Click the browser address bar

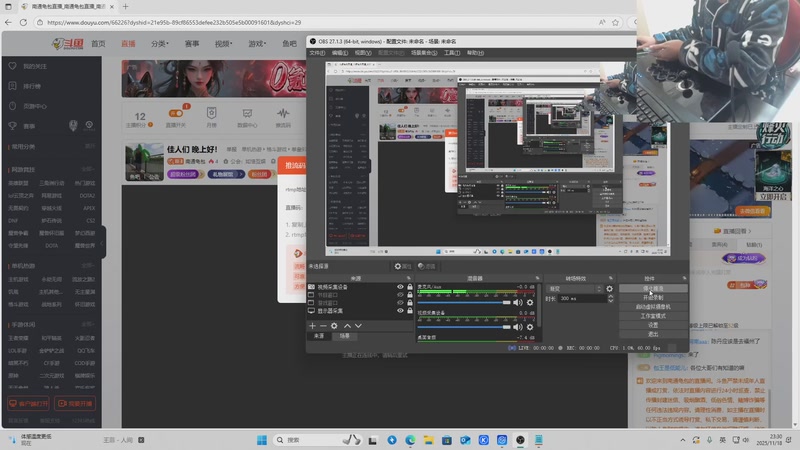[316, 22]
